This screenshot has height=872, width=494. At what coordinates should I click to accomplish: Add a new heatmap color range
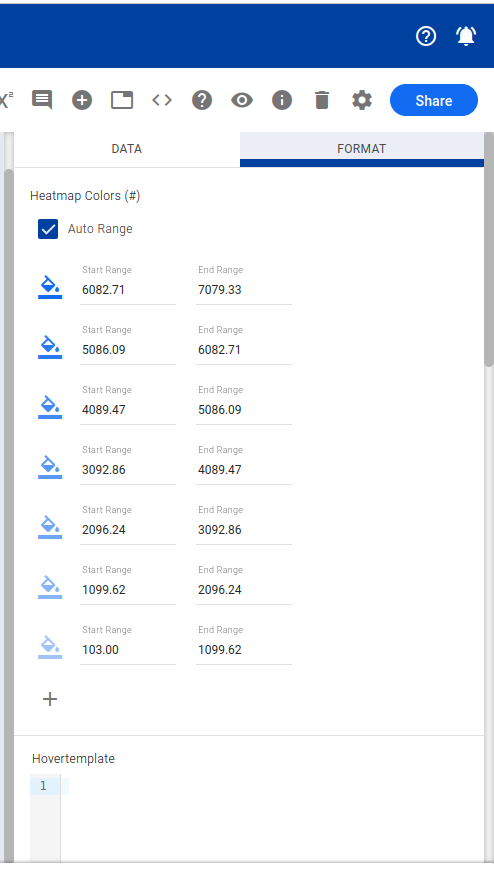click(x=50, y=699)
